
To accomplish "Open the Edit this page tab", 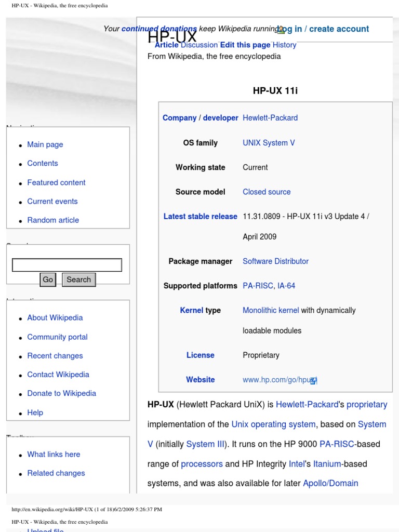I will point(245,45).
